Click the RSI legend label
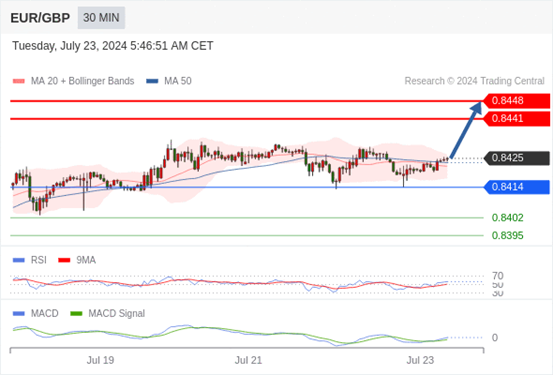 click(39, 260)
